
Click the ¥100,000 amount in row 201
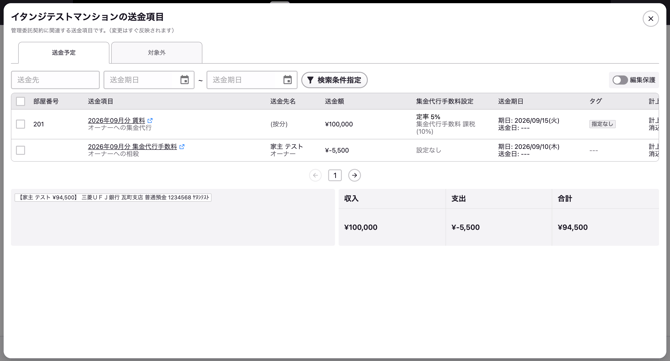tap(339, 124)
